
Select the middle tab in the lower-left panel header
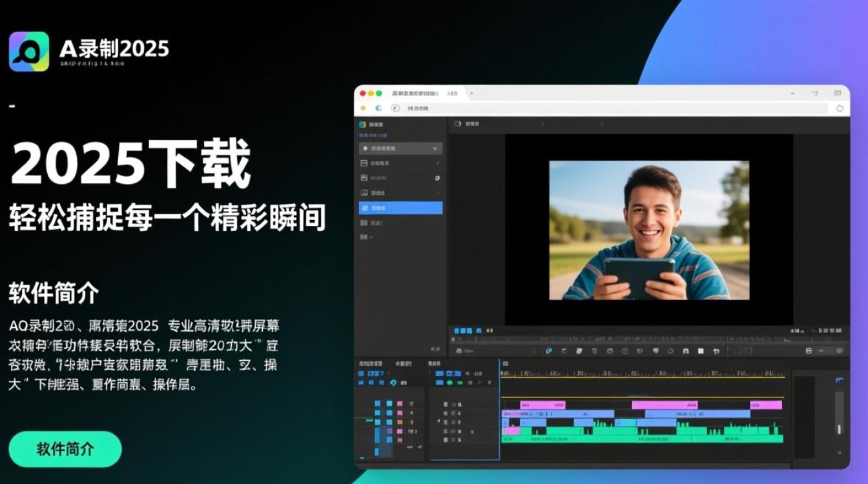pos(404,363)
